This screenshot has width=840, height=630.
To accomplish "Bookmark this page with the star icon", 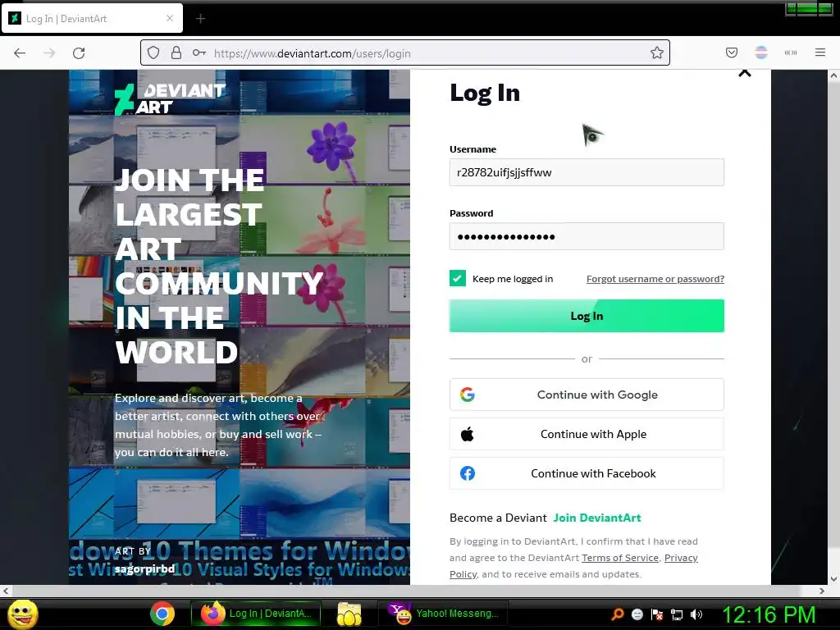I will coord(657,52).
